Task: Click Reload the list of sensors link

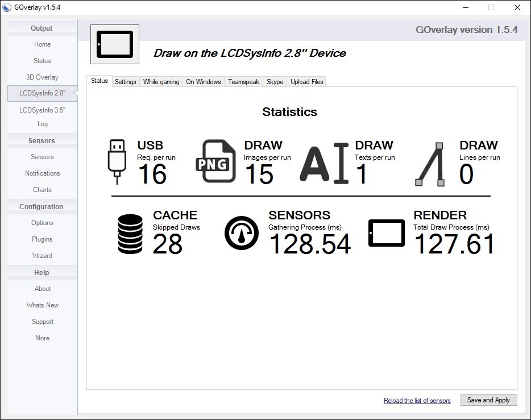Action: 417,401
